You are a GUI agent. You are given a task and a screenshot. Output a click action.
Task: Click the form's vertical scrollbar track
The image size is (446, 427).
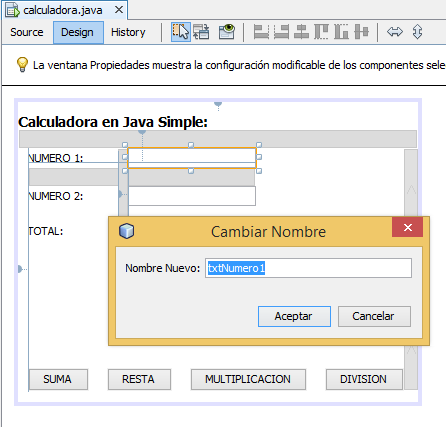411,269
